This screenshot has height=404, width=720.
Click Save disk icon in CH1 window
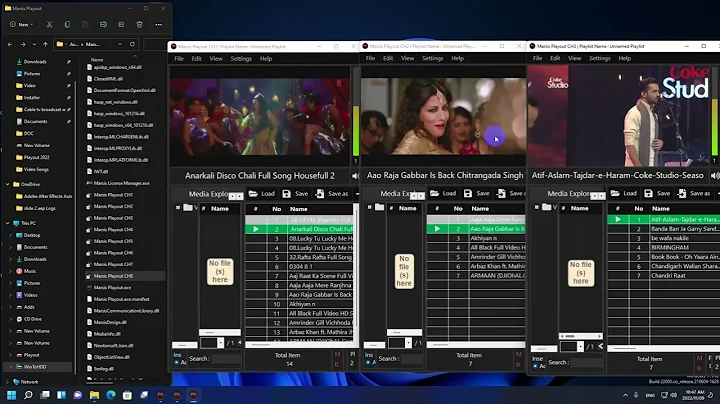point(287,194)
